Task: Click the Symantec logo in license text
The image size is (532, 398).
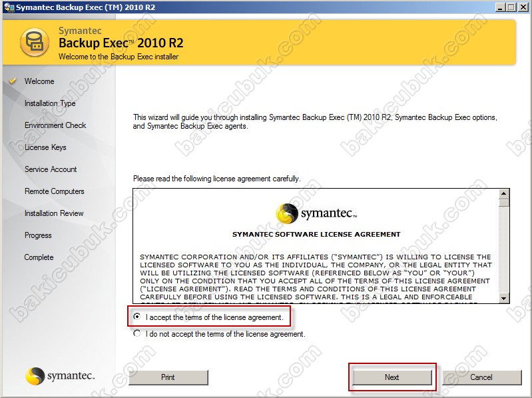Action: [316, 213]
